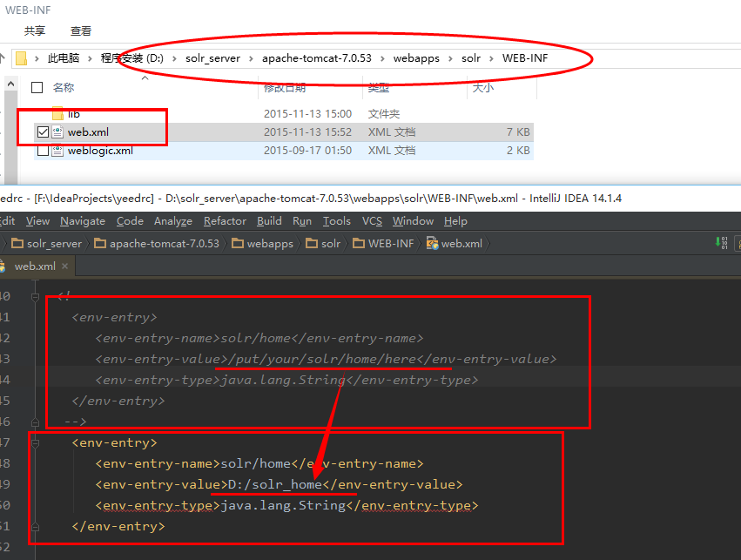Click 程序安装 (D:) in the address bar
The width and height of the screenshot is (741, 560).
[x=131, y=58]
